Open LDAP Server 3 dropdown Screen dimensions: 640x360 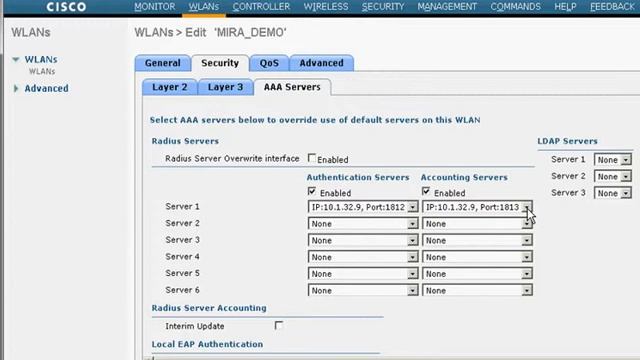tap(613, 193)
